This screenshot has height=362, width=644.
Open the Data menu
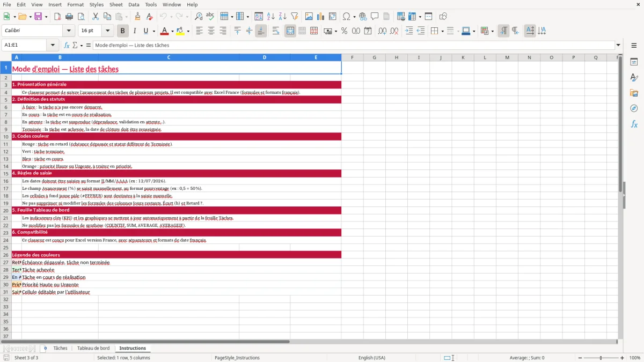click(x=134, y=4)
